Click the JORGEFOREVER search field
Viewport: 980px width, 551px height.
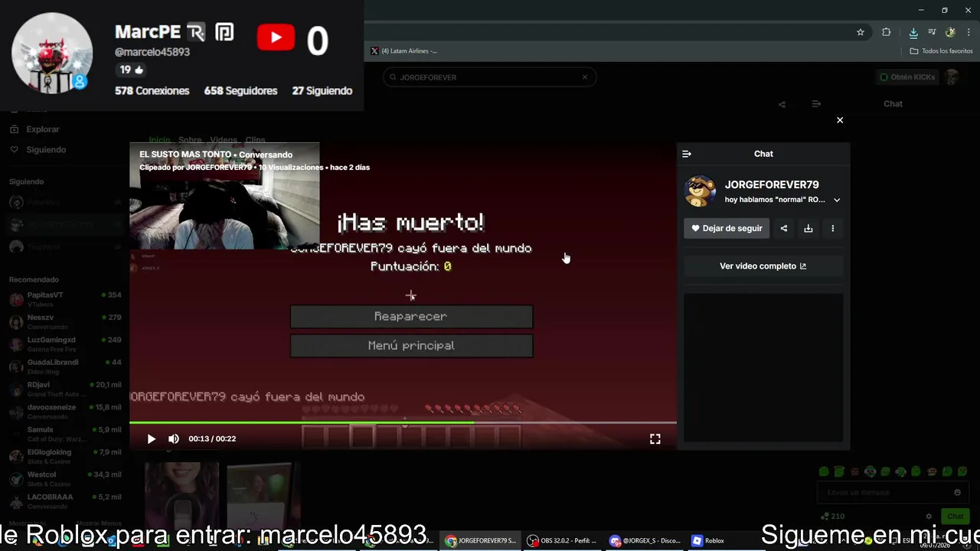click(x=489, y=77)
